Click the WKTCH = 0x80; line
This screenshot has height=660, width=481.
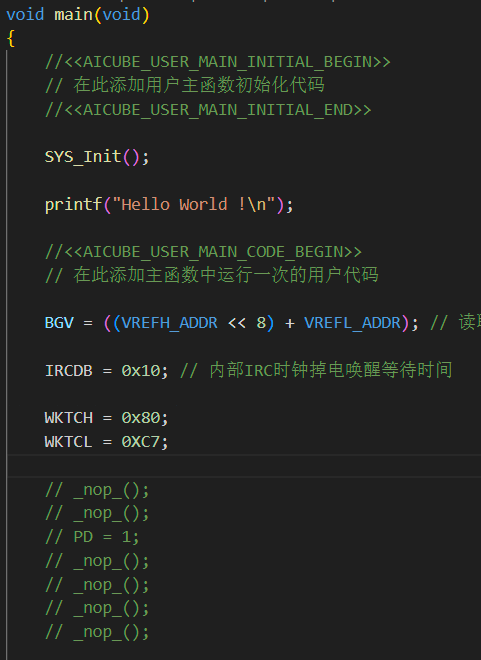(x=106, y=418)
